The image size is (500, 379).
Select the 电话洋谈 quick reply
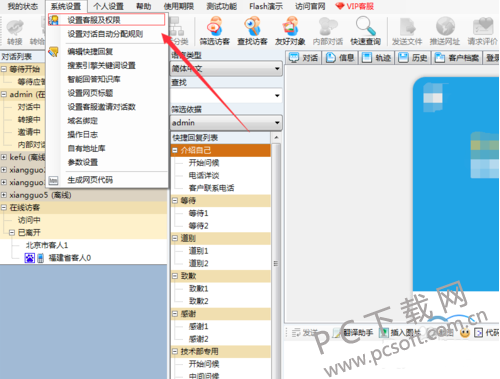[x=204, y=176]
